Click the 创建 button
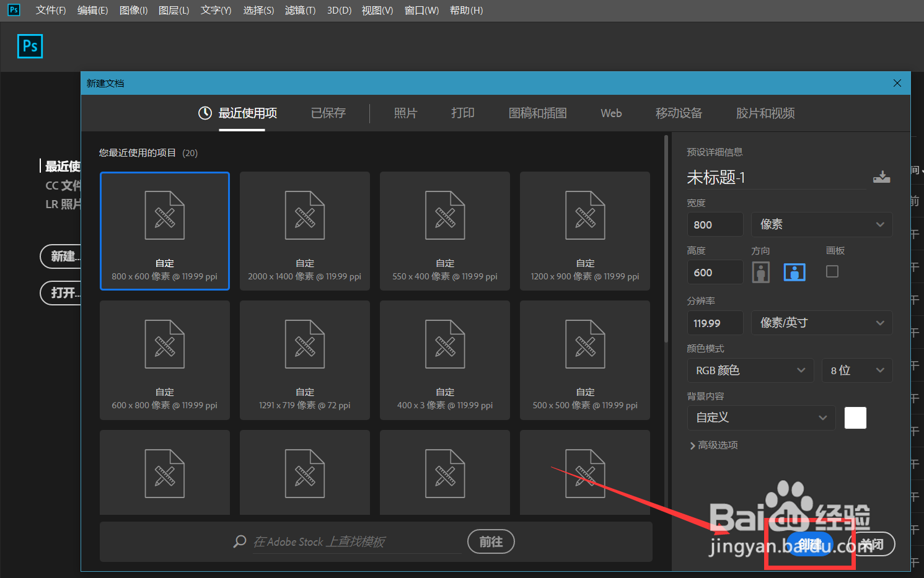 tap(810, 544)
